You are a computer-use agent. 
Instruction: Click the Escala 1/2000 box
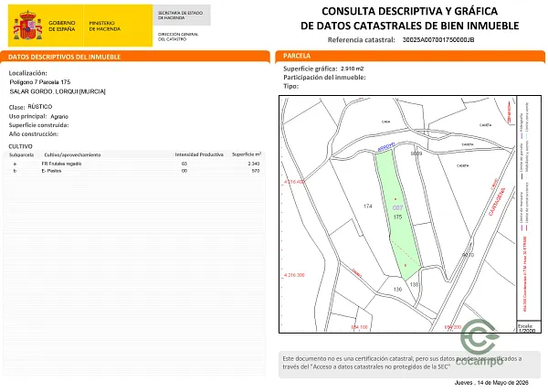tap(527, 328)
